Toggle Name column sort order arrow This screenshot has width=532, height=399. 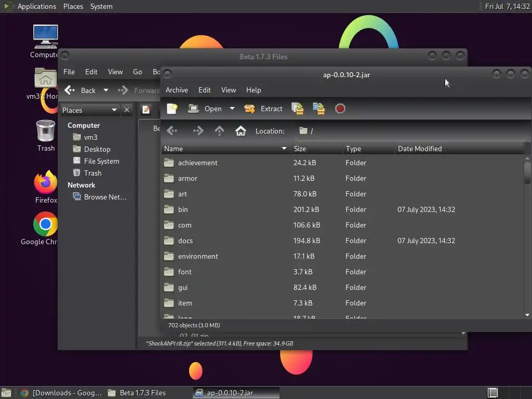pyautogui.click(x=284, y=149)
